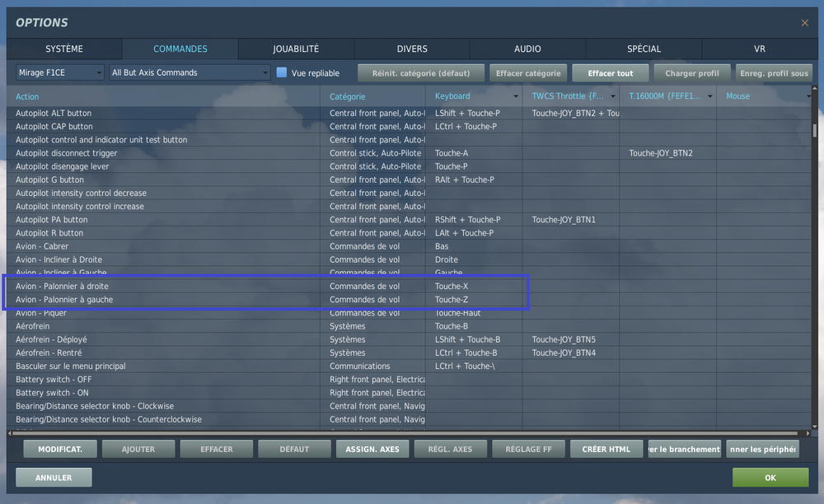This screenshot has width=824, height=504.
Task: Click Réinit. catégorie (défaut) button
Action: pos(421,73)
